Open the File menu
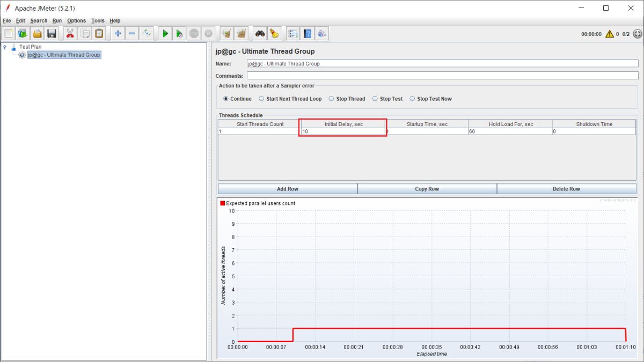This screenshot has height=362, width=644. point(7,20)
